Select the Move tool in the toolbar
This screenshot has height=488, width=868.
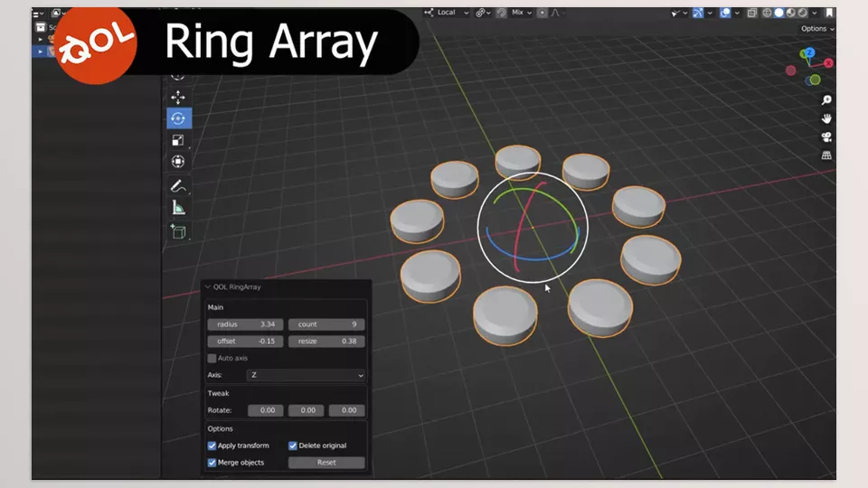[178, 98]
